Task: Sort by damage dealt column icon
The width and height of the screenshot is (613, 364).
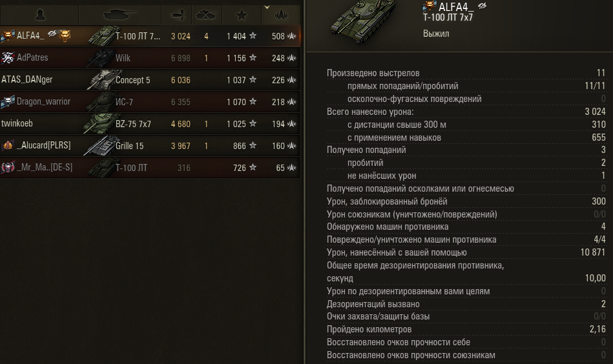Action: [177, 15]
